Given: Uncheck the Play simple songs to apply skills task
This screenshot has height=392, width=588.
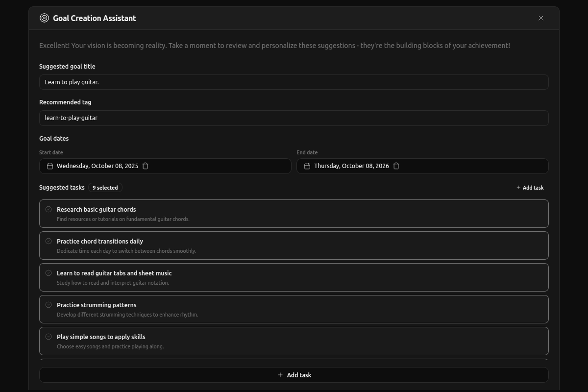Looking at the screenshot, I should click(x=49, y=336).
